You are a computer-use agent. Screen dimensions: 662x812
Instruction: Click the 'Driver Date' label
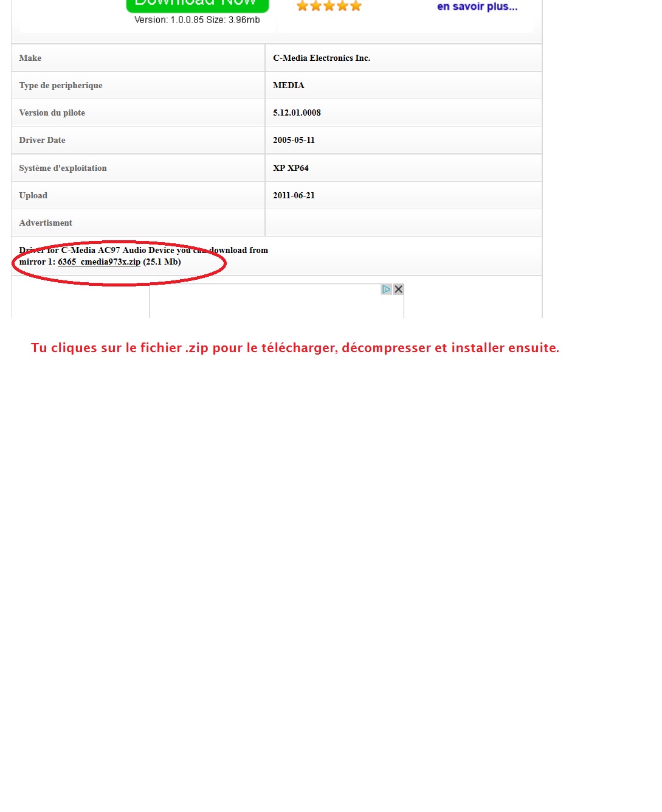click(42, 140)
